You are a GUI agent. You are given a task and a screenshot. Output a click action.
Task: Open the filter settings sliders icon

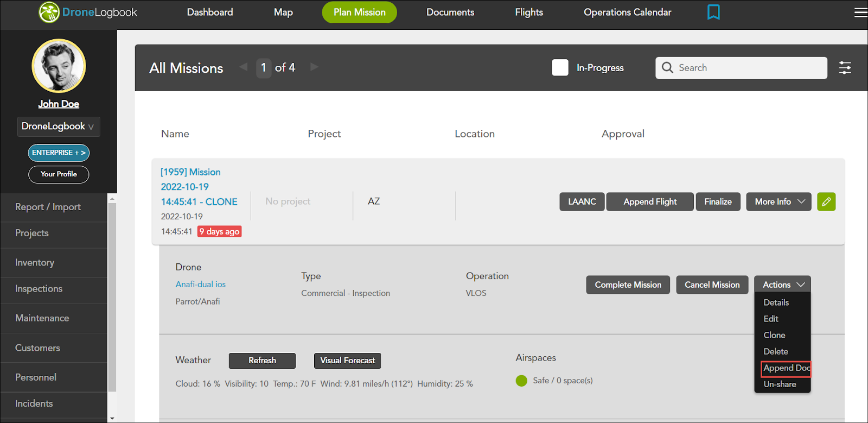coord(845,68)
